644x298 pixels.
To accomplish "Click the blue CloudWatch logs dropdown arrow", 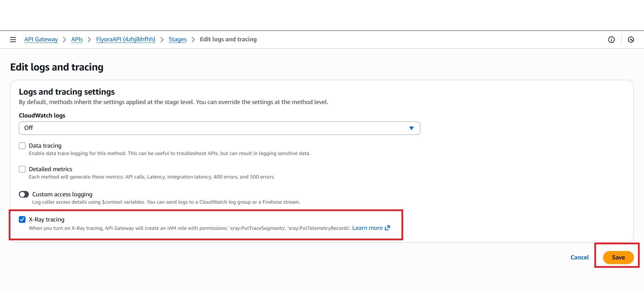I will coord(411,128).
